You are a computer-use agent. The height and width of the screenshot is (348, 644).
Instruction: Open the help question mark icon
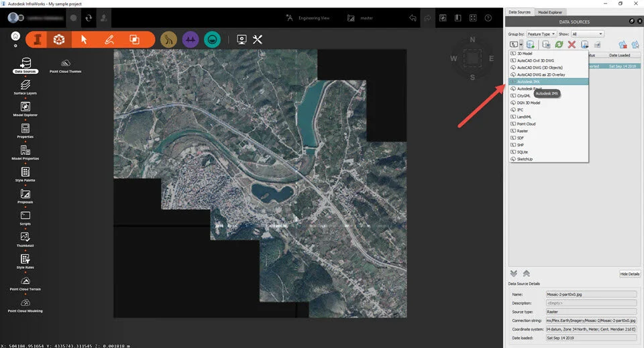488,18
